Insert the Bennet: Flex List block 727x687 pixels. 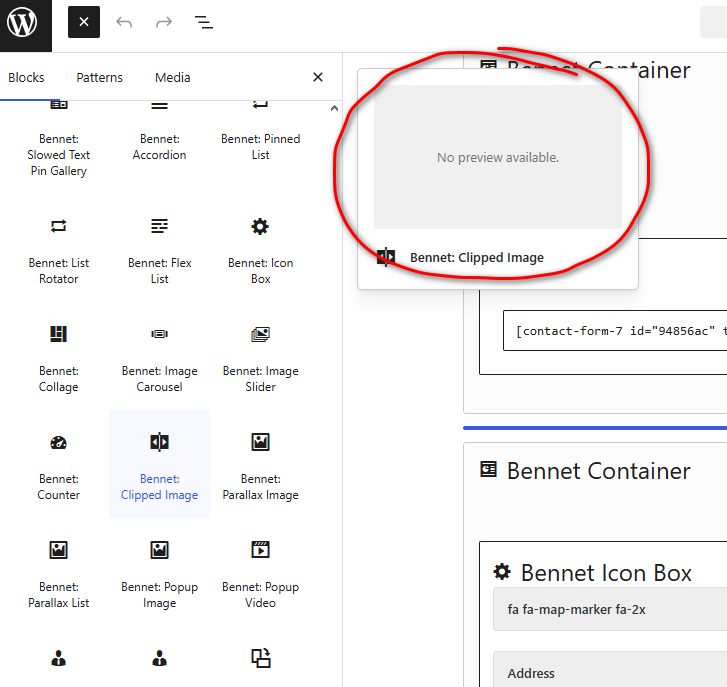click(160, 248)
